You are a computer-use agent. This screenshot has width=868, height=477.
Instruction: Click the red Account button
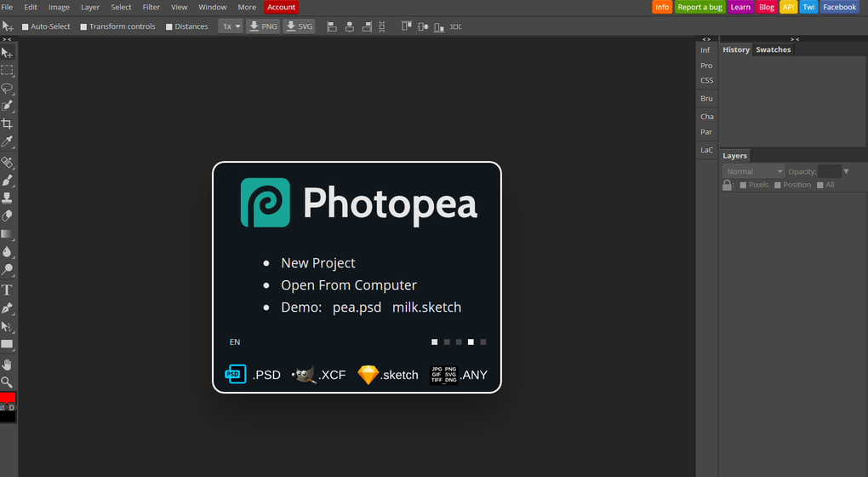[281, 7]
